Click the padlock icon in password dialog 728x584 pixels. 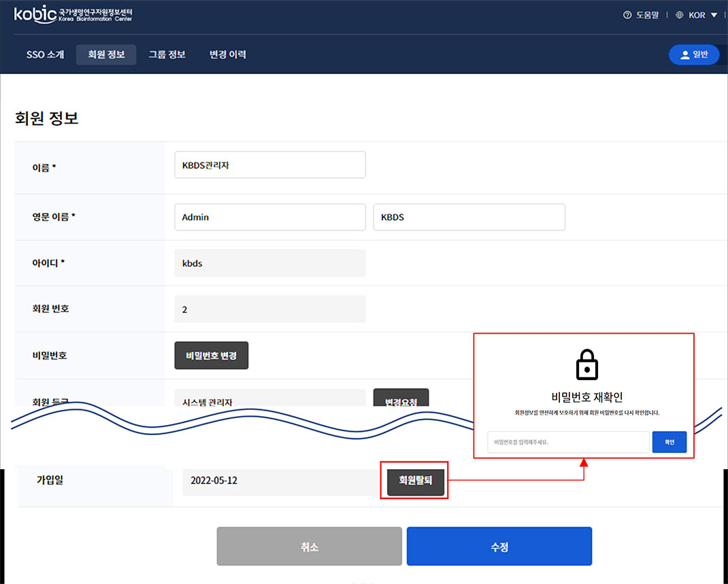[x=586, y=365]
